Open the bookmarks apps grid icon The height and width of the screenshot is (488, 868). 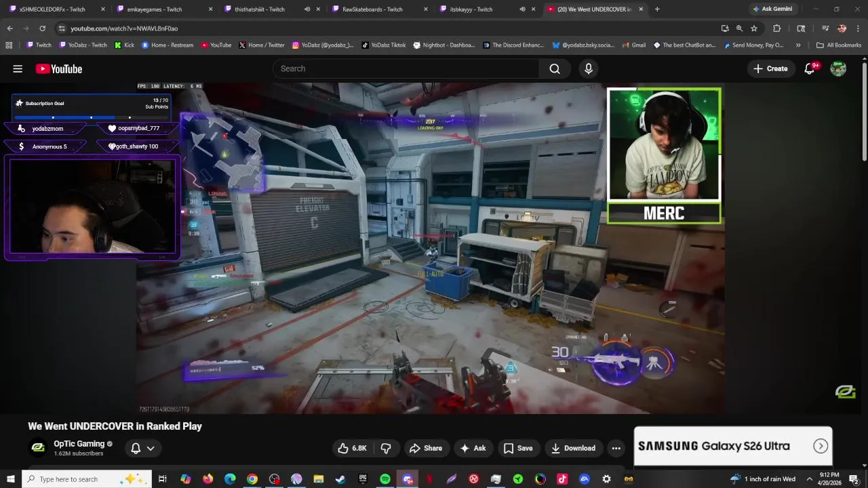[x=9, y=45]
